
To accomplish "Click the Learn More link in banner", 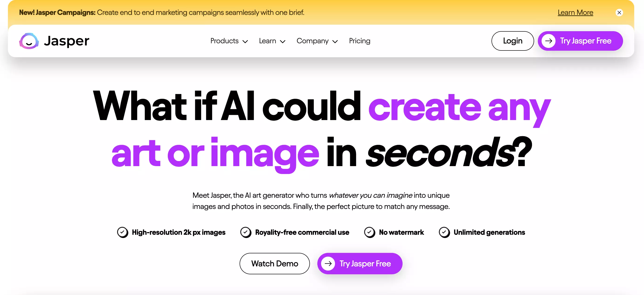I will pyautogui.click(x=575, y=12).
